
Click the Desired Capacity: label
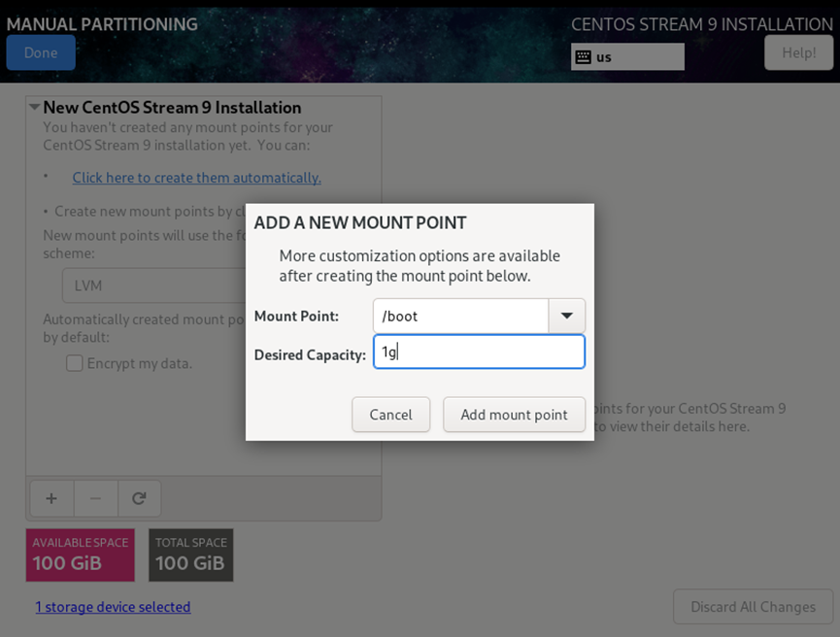tap(310, 354)
